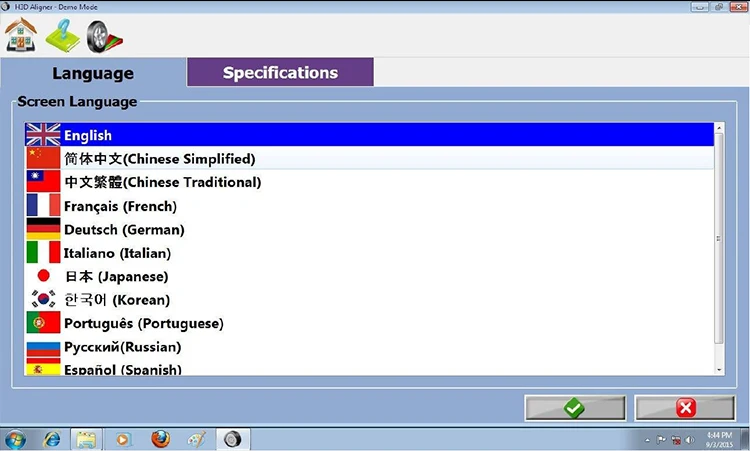Choose Français (French) language

(x=369, y=206)
